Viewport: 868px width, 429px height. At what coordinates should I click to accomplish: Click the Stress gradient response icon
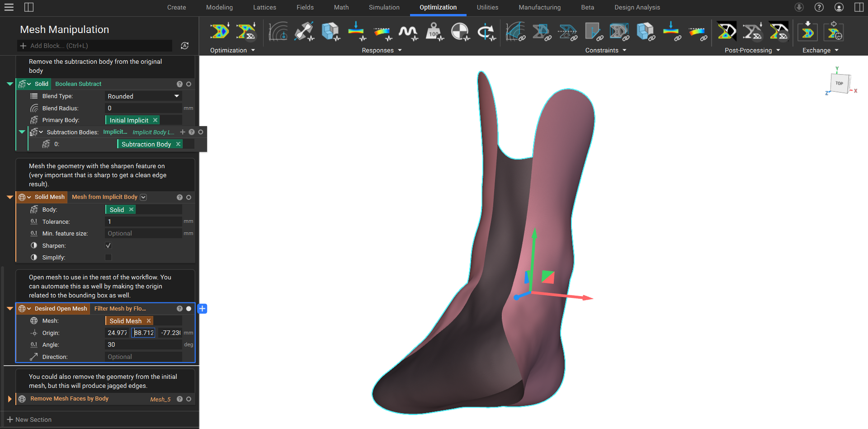[x=382, y=32]
